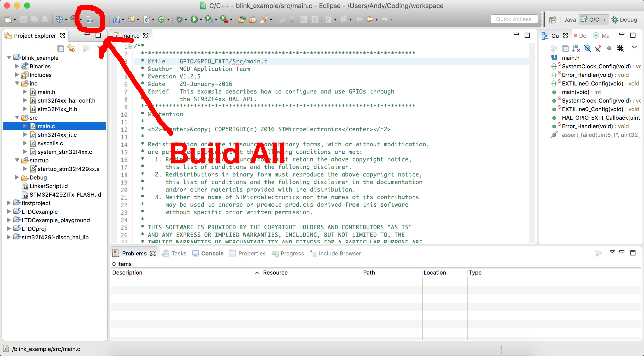Open the Debug launch dropdown arrow
The image size is (644, 356).
coord(186,20)
